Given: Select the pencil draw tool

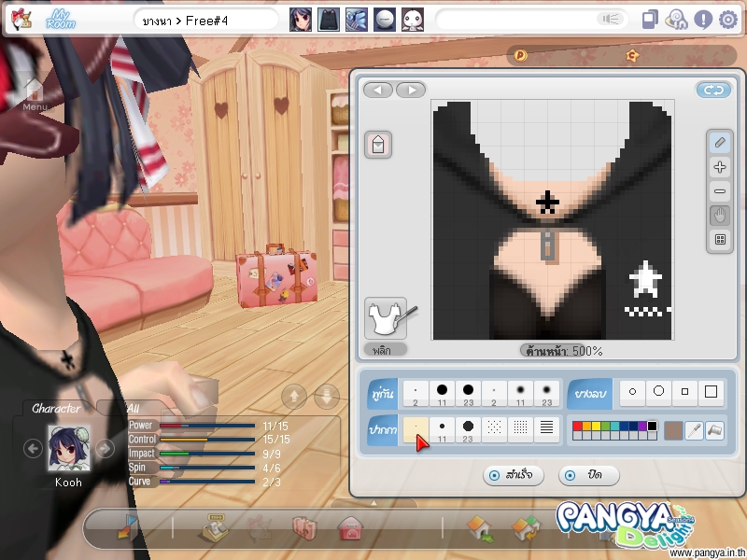Looking at the screenshot, I should click(x=720, y=143).
